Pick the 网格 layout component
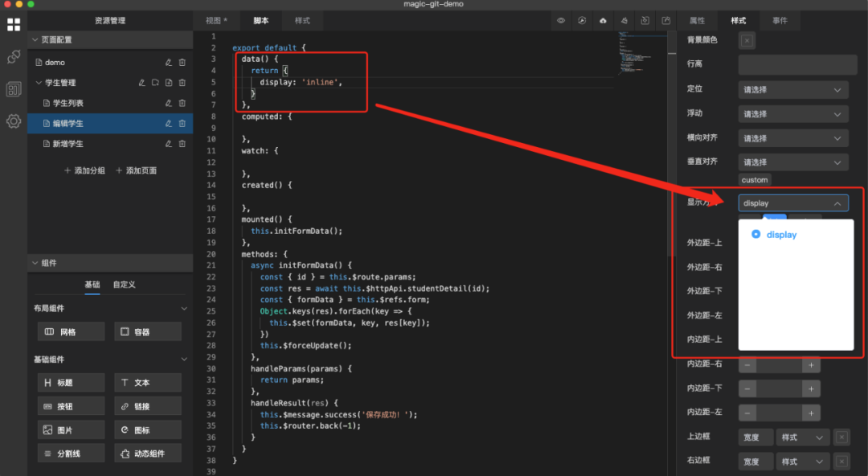Image resolution: width=868 pixels, height=476 pixels. click(71, 332)
